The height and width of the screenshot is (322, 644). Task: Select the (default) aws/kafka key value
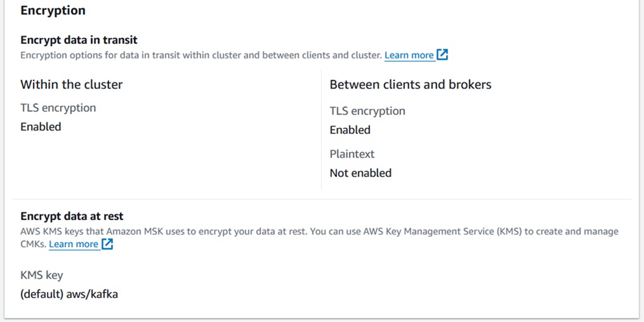tap(69, 294)
